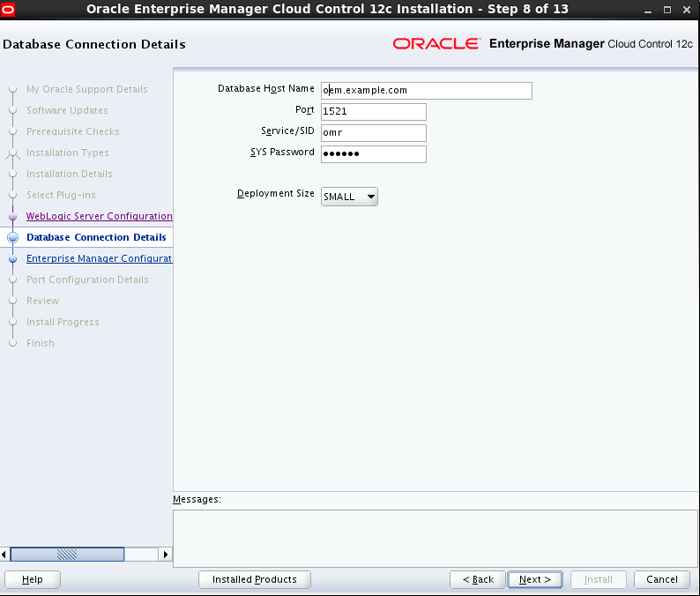The image size is (700, 596).
Task: Click Port Configuration Details step text
Action: click(87, 279)
